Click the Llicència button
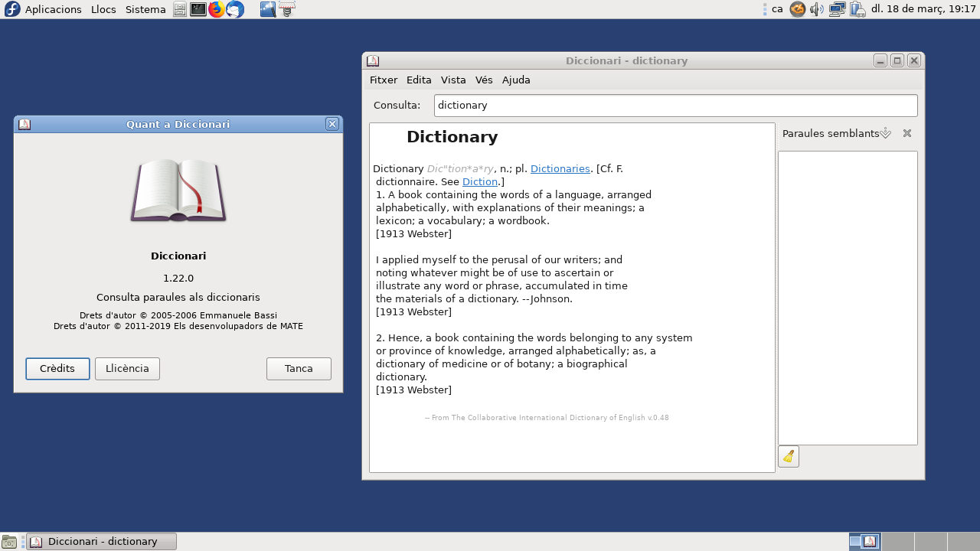980x551 pixels. 127,369
